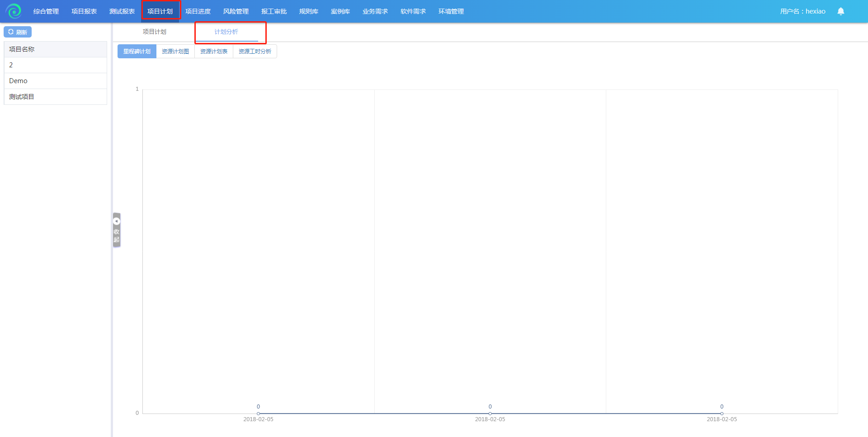Open 资源工时分析 view
Screen dimensions: 868x437
pos(255,52)
